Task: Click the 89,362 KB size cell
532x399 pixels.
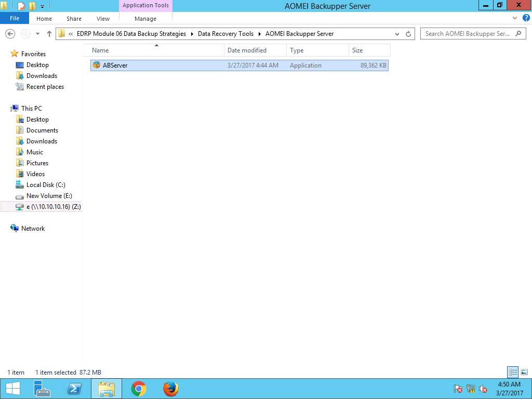Action: (373, 65)
